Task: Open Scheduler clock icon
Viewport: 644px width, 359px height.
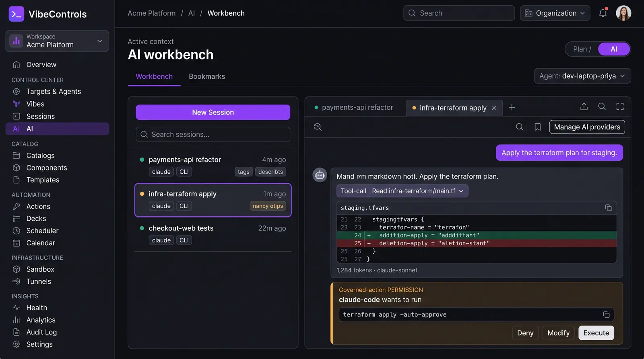Action: pos(17,231)
